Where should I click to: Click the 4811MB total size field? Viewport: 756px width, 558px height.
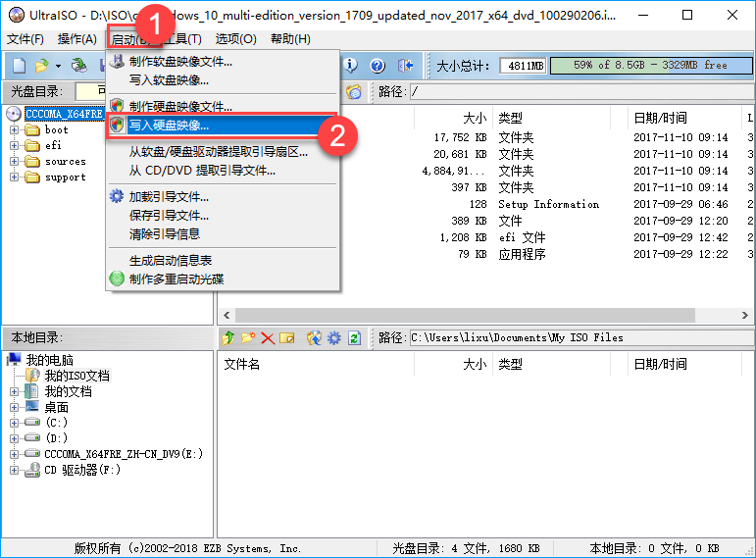pyautogui.click(x=523, y=65)
